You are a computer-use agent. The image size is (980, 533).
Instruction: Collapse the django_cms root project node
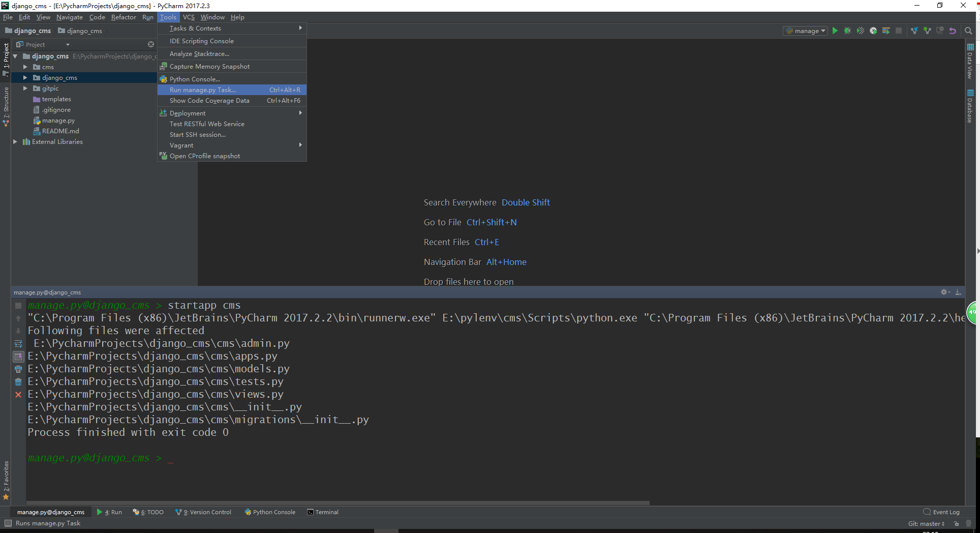pyautogui.click(x=16, y=56)
